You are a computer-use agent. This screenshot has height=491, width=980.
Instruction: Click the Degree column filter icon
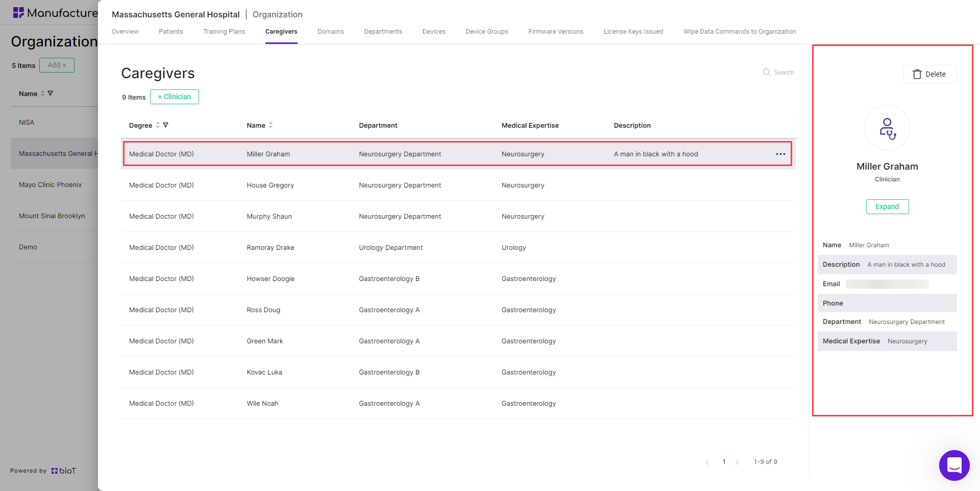[x=166, y=125]
